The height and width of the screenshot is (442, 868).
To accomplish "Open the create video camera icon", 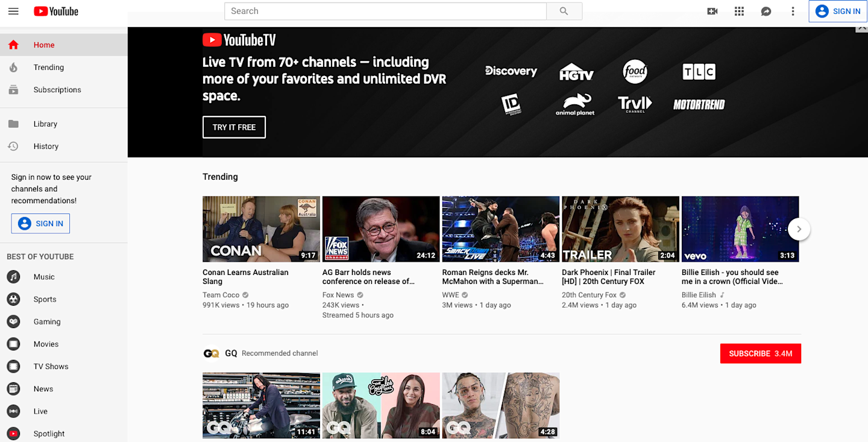I will pos(712,11).
